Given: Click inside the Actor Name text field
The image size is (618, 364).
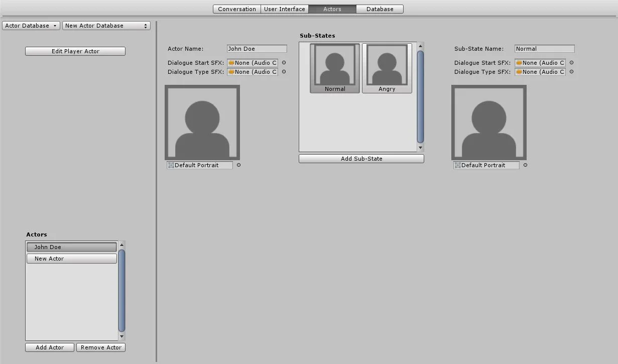Looking at the screenshot, I should click(x=257, y=48).
